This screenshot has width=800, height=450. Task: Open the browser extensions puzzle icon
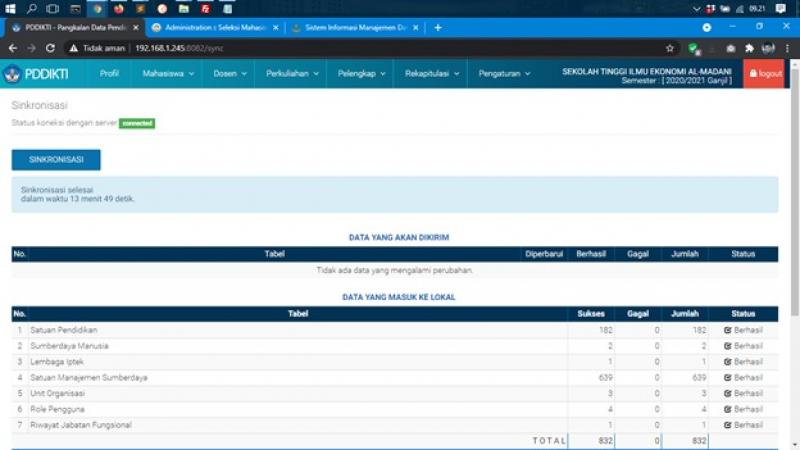point(749,47)
